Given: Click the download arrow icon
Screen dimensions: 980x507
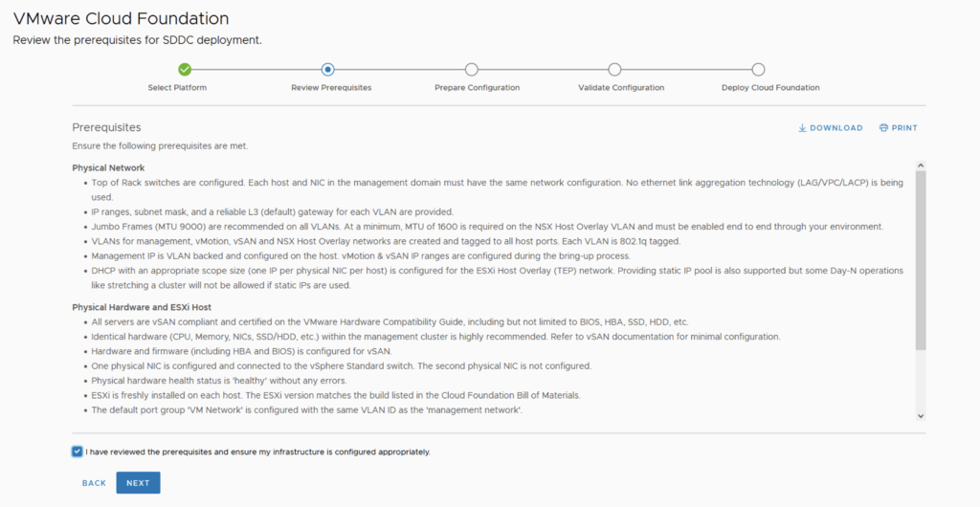Looking at the screenshot, I should pos(802,128).
